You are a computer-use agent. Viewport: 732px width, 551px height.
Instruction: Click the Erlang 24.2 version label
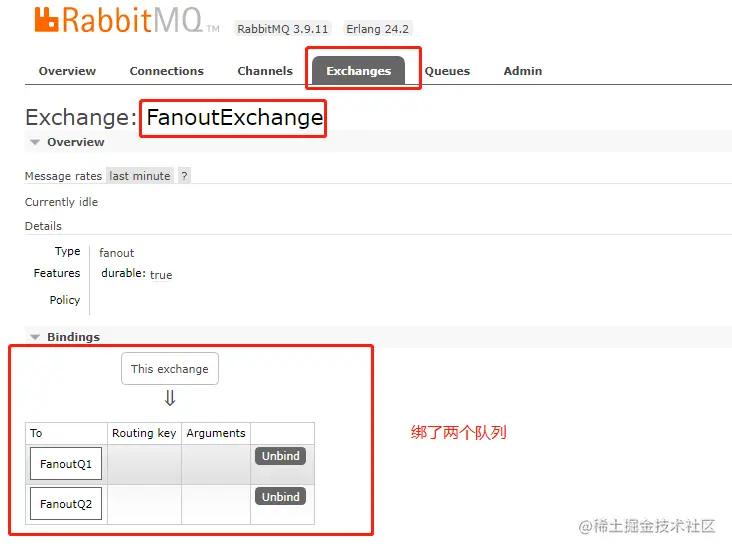click(x=377, y=29)
